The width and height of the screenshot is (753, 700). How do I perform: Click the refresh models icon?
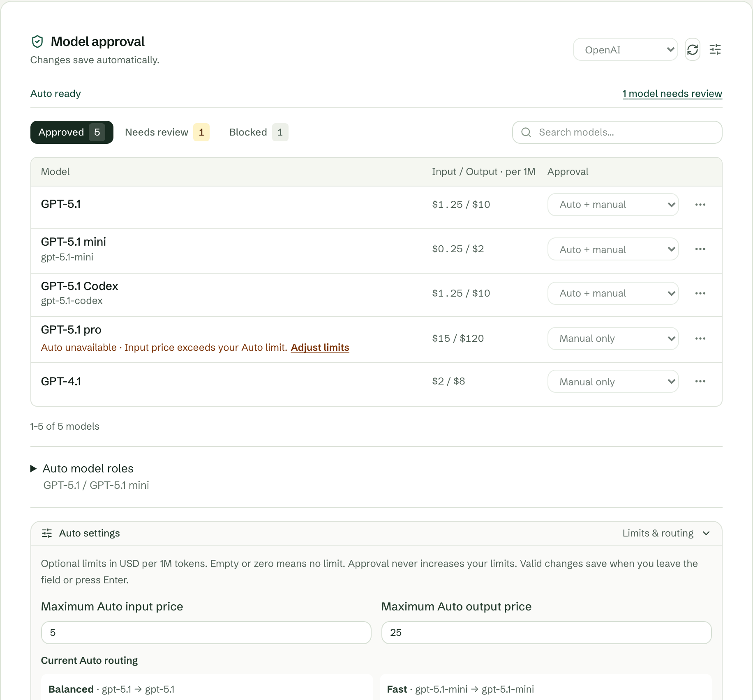(693, 50)
